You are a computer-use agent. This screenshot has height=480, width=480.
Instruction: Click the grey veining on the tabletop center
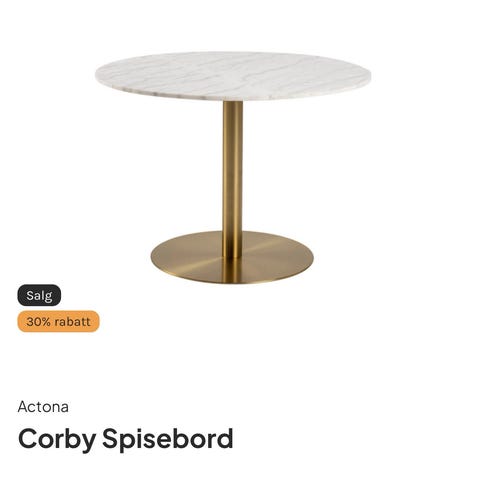(x=233, y=75)
